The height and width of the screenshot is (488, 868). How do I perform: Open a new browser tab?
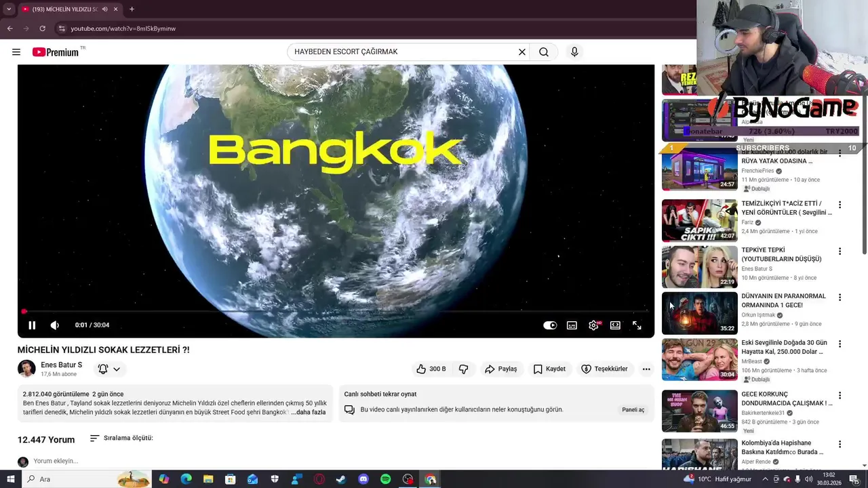point(132,9)
